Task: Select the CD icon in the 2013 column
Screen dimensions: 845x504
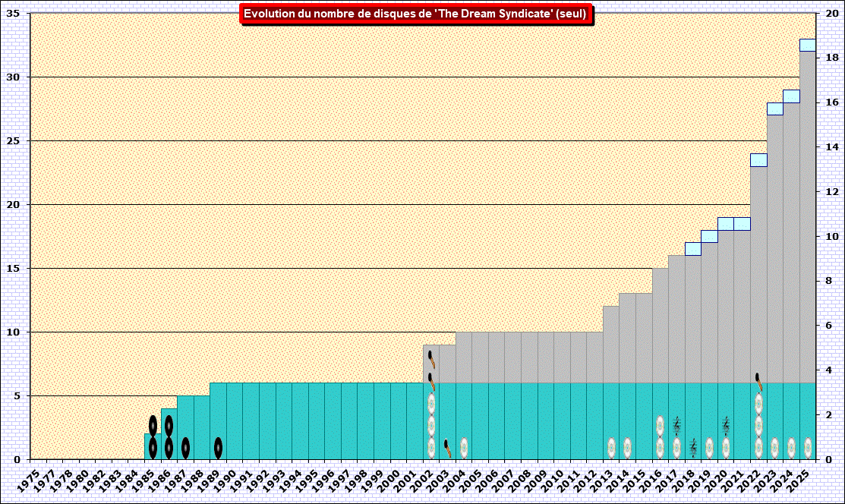Action: point(611,448)
